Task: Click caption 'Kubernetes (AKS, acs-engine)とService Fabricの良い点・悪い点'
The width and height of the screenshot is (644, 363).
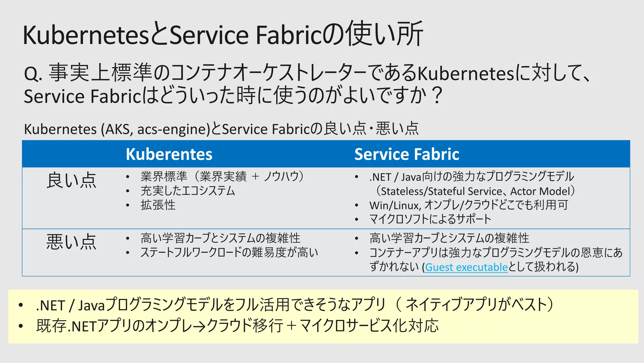Action: [x=221, y=129]
